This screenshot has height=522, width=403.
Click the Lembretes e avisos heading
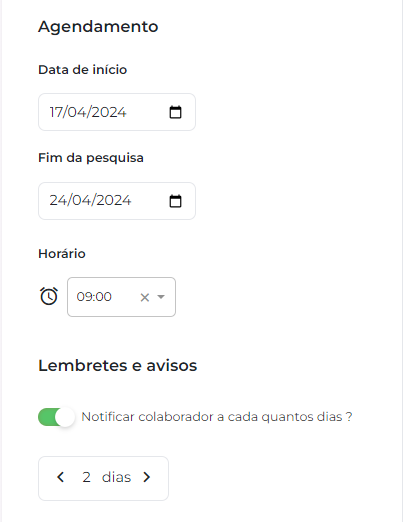118,365
